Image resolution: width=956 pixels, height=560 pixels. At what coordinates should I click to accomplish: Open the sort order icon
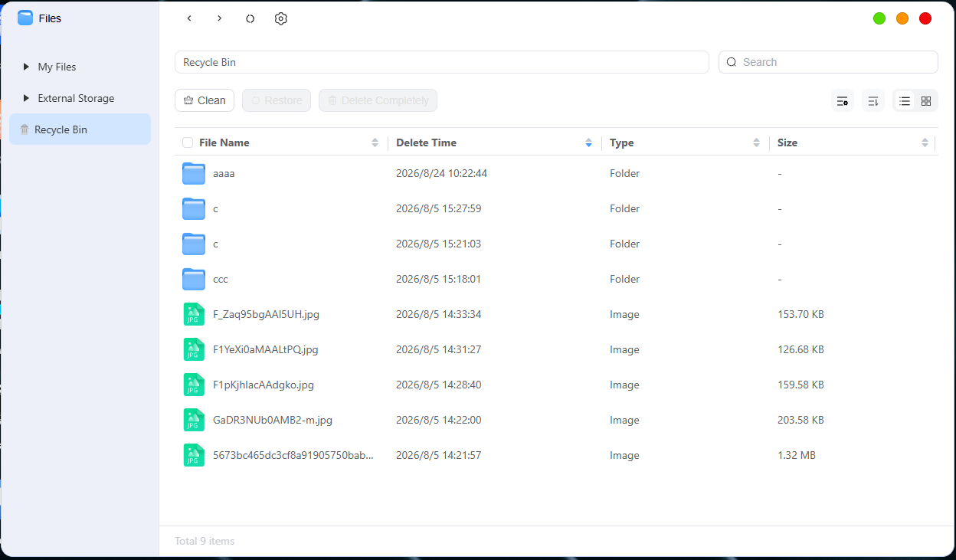[x=873, y=100]
